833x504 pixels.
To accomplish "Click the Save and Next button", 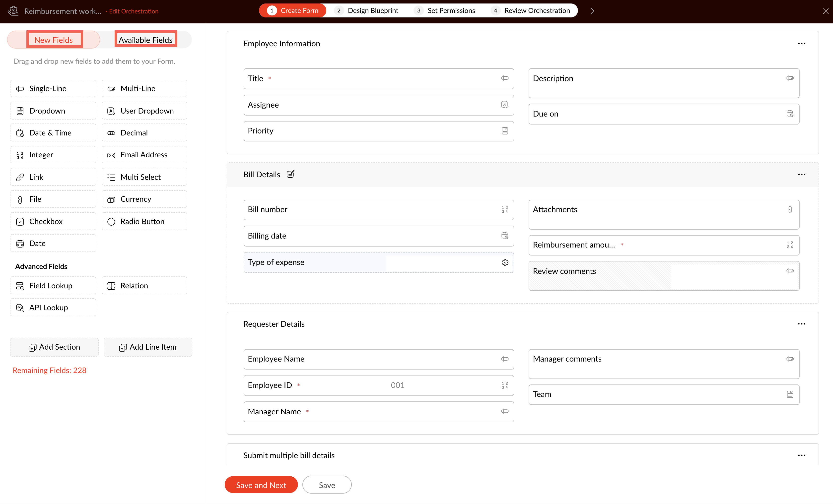I will (261, 485).
